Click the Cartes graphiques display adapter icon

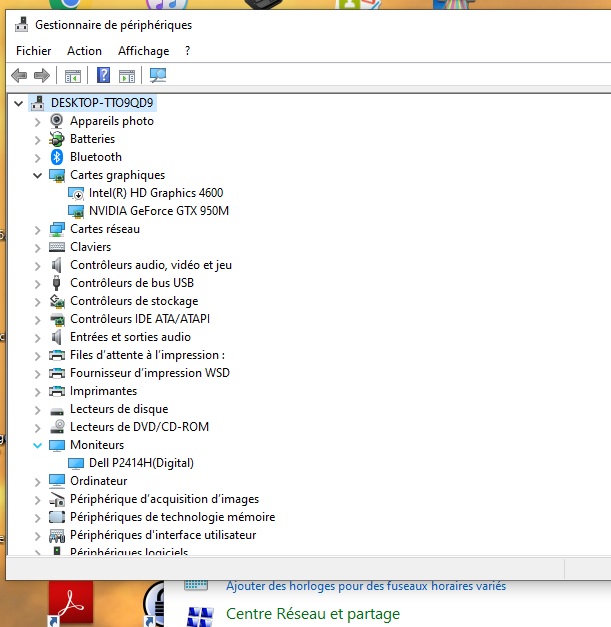(57, 175)
